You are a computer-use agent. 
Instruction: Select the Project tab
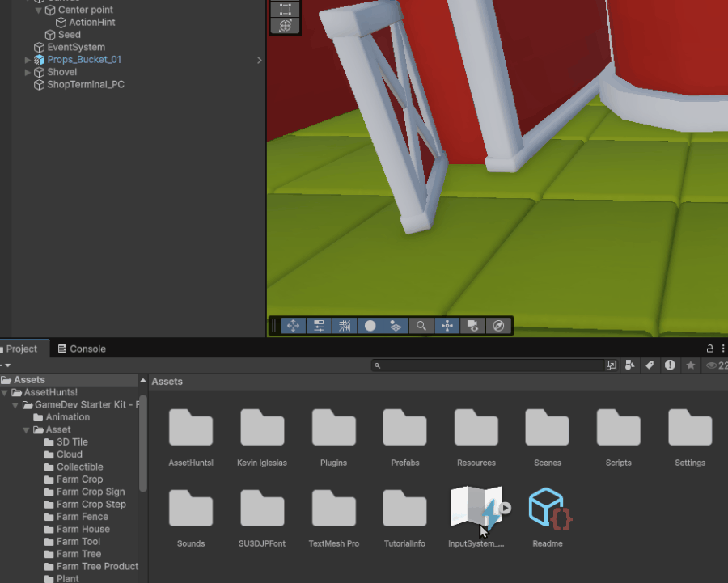[x=21, y=349]
